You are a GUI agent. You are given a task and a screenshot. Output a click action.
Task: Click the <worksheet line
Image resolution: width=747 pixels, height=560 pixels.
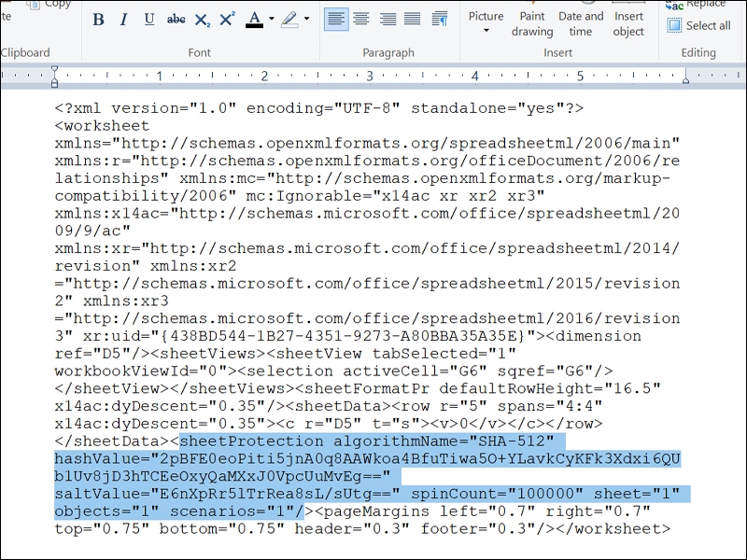click(x=102, y=126)
